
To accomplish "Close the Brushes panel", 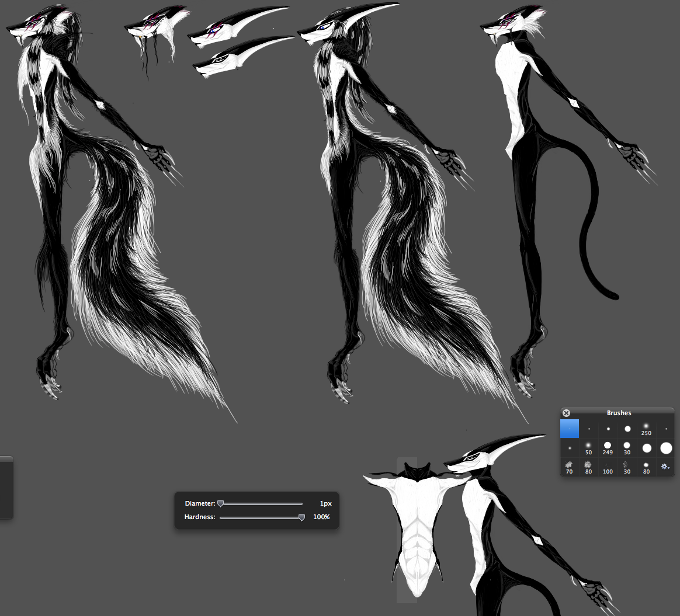I will [x=566, y=413].
